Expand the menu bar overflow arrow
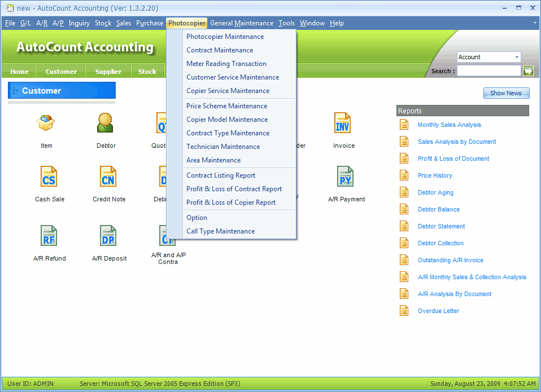The image size is (541, 392). point(535,23)
